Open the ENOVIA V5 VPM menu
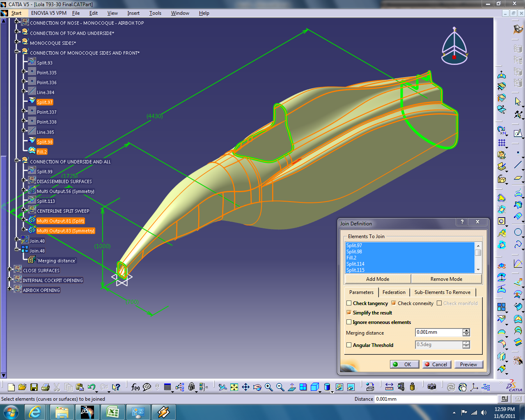 coord(49,13)
